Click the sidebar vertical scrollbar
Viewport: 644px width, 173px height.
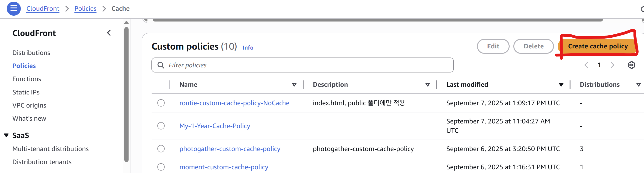(x=126, y=95)
